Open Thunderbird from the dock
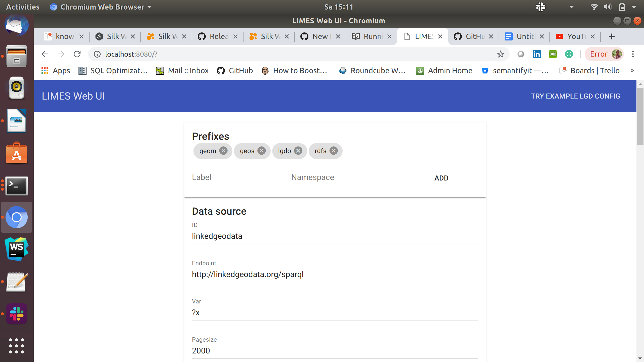This screenshot has width=644, height=362. pos(16,25)
